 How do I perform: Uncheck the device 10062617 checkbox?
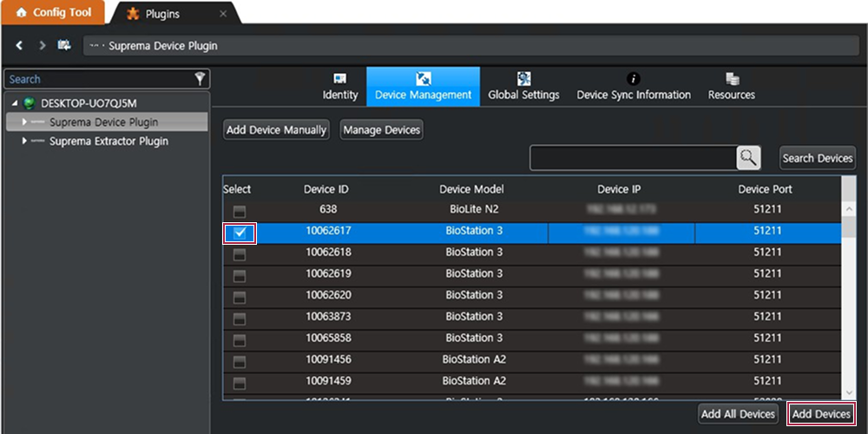tap(240, 233)
